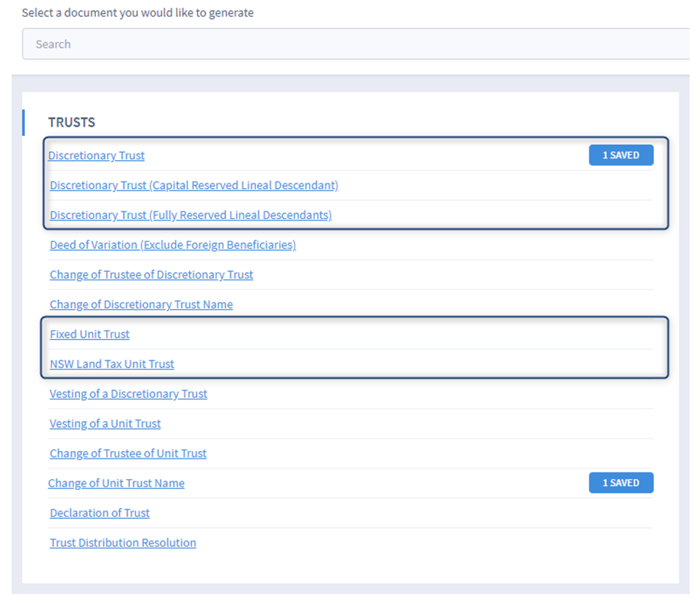The width and height of the screenshot is (700, 606).
Task: Open NSW Land Tax Unit Trust
Action: (112, 364)
